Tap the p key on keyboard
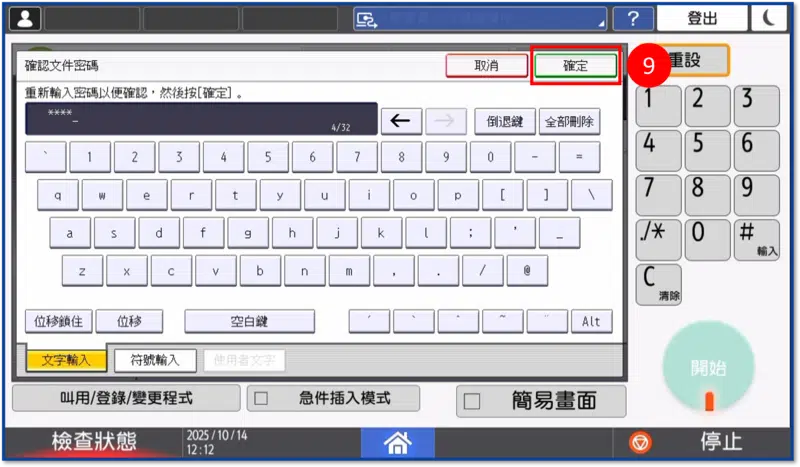The width and height of the screenshot is (800, 467). tap(458, 195)
